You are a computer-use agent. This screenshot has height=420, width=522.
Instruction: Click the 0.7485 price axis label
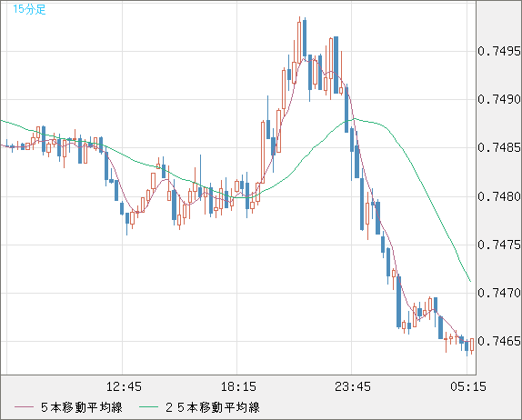tap(498, 147)
